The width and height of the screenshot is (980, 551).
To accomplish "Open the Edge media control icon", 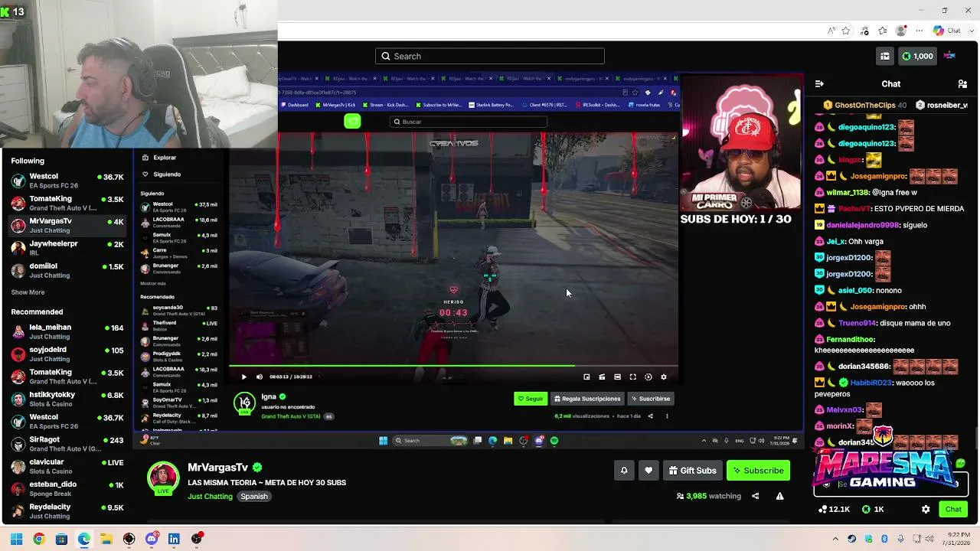I will (x=865, y=31).
